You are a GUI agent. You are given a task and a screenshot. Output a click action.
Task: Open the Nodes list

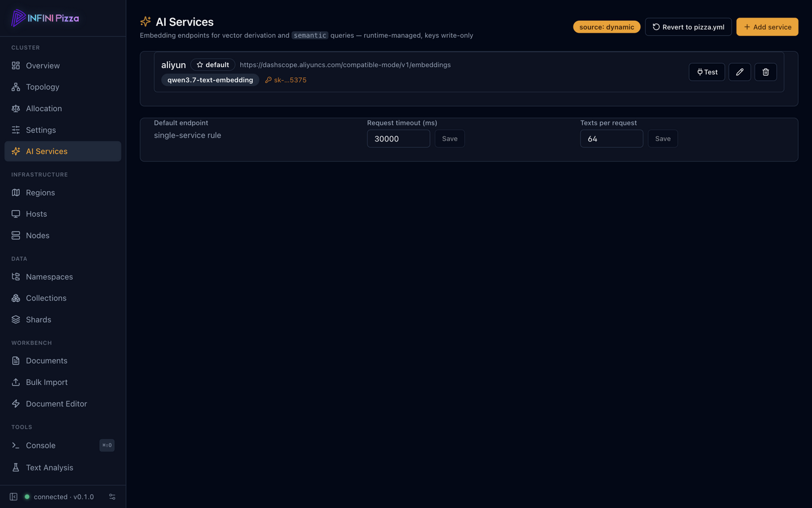tap(63, 235)
